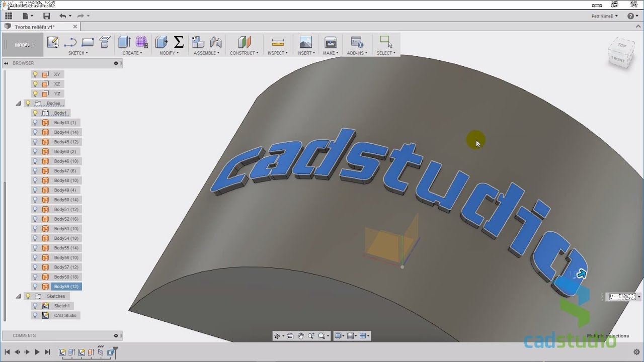Open the Add-Ins scripts icon
This screenshot has height=362, width=644.
pos(357,42)
